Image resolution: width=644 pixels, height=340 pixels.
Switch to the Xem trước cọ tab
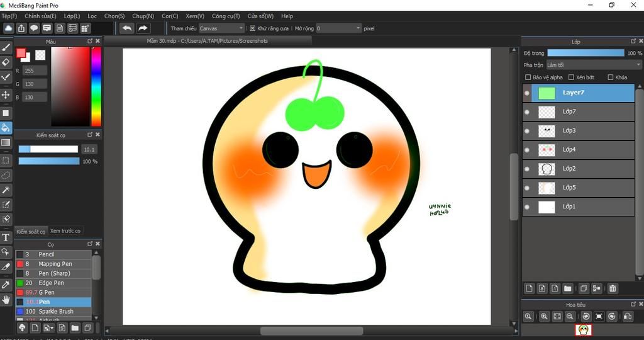[x=65, y=231]
